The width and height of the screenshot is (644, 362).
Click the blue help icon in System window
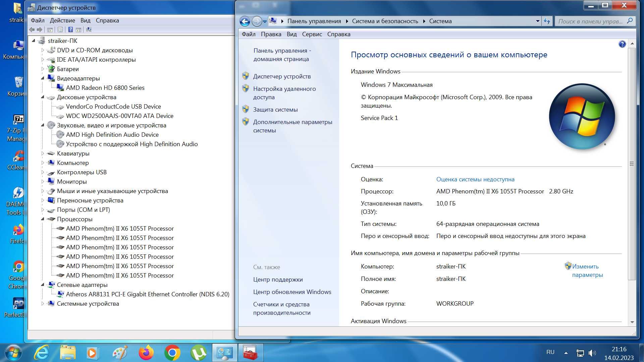click(622, 44)
